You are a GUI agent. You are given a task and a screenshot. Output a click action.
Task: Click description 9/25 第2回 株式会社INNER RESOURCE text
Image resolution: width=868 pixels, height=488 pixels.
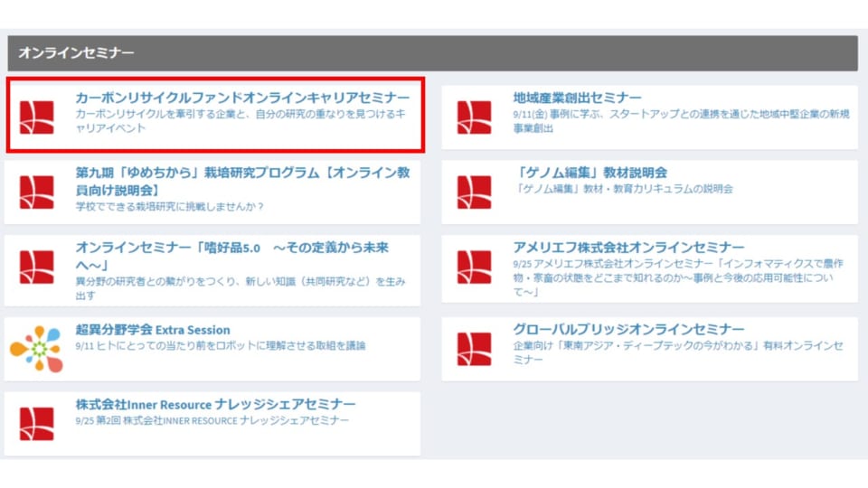click(212, 420)
